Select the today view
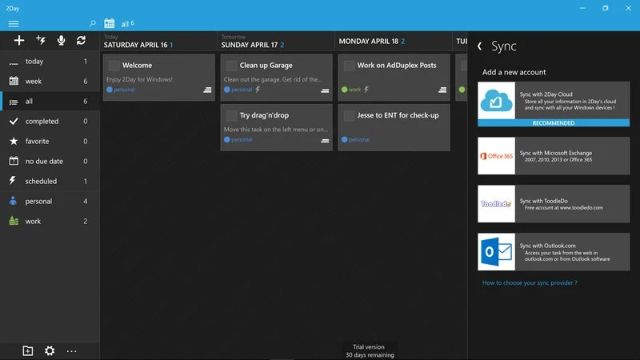640x360 pixels. click(x=50, y=61)
